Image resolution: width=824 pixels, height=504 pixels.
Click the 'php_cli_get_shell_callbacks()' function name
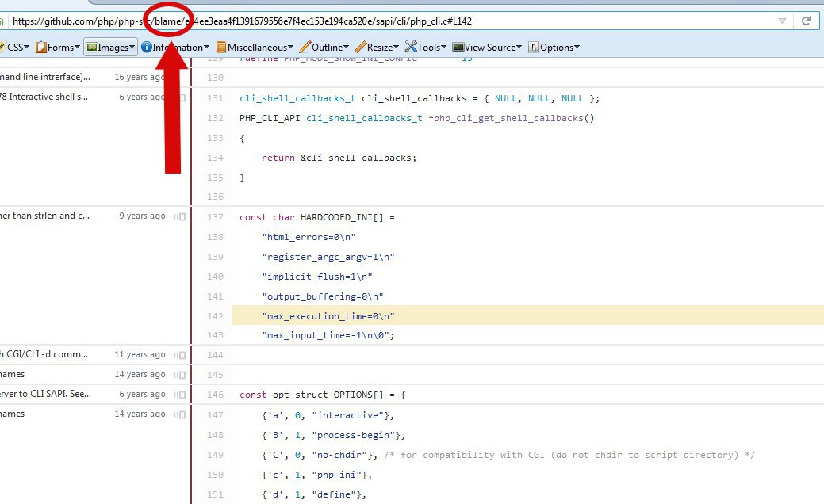[x=514, y=118]
